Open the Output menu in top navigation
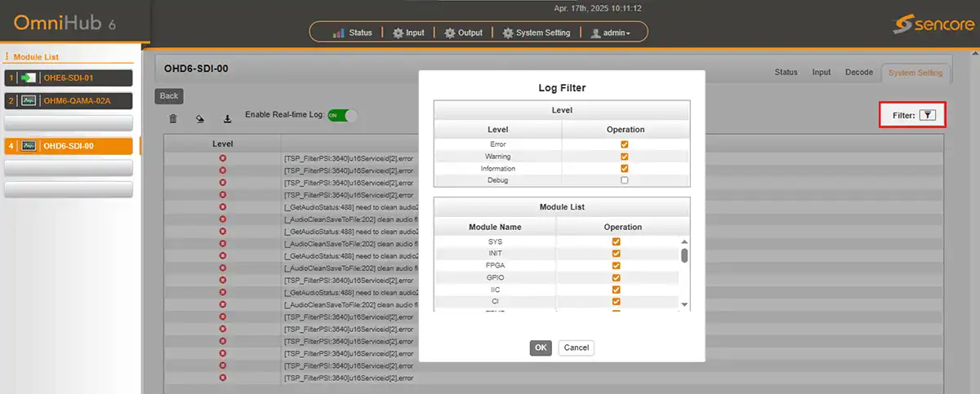980x394 pixels. pyautogui.click(x=464, y=33)
